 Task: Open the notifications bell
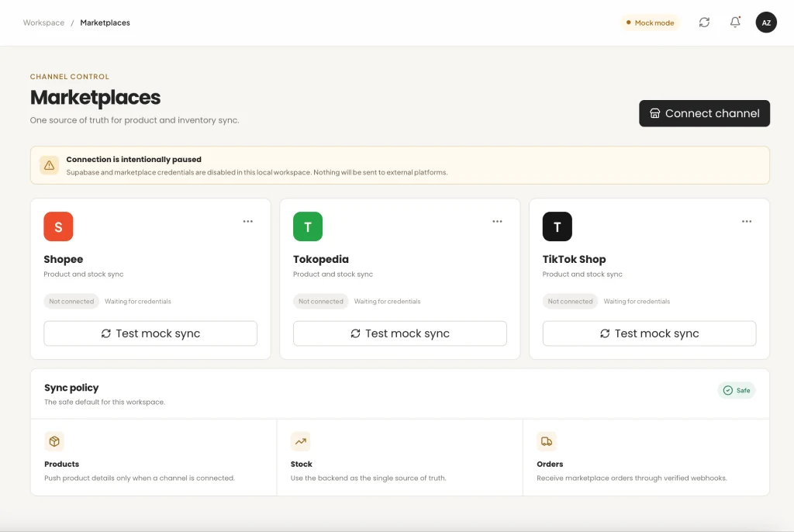point(735,22)
